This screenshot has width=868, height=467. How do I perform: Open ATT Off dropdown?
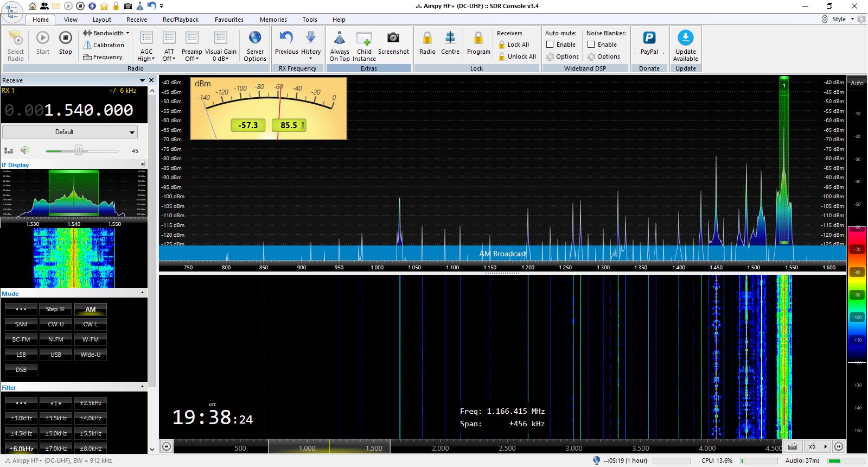coord(169,45)
